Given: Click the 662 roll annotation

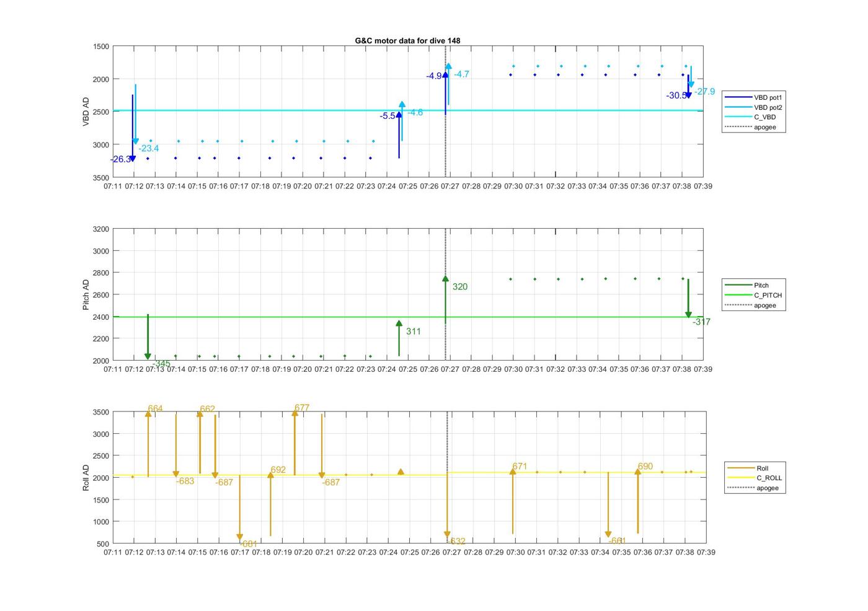Looking at the screenshot, I should click(x=207, y=408).
